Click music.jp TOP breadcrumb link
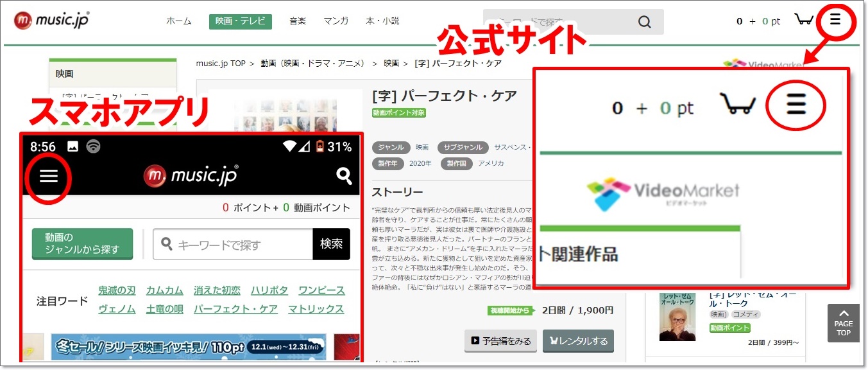Viewport: 868px width, 370px height. [221, 64]
